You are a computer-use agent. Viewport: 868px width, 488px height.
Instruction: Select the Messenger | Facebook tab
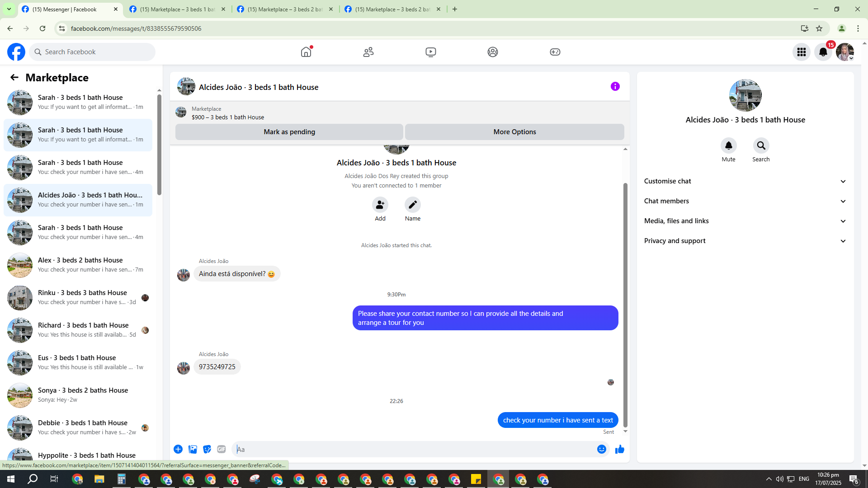[70, 9]
